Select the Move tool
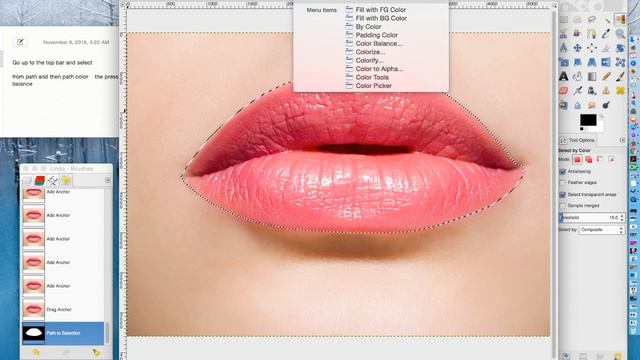The image size is (640, 360). coord(578,48)
